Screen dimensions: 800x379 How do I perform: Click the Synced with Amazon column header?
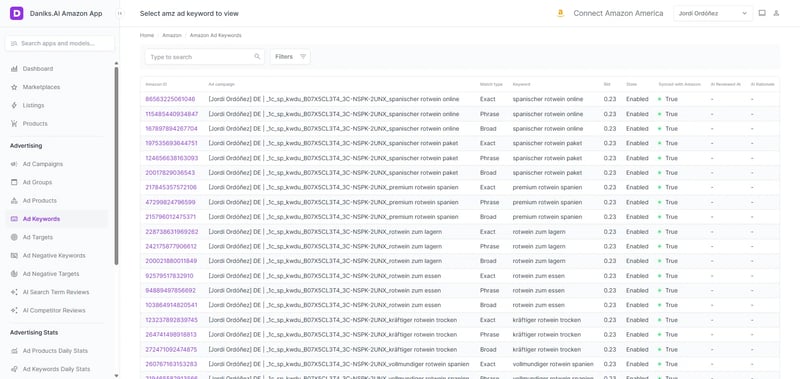point(680,84)
